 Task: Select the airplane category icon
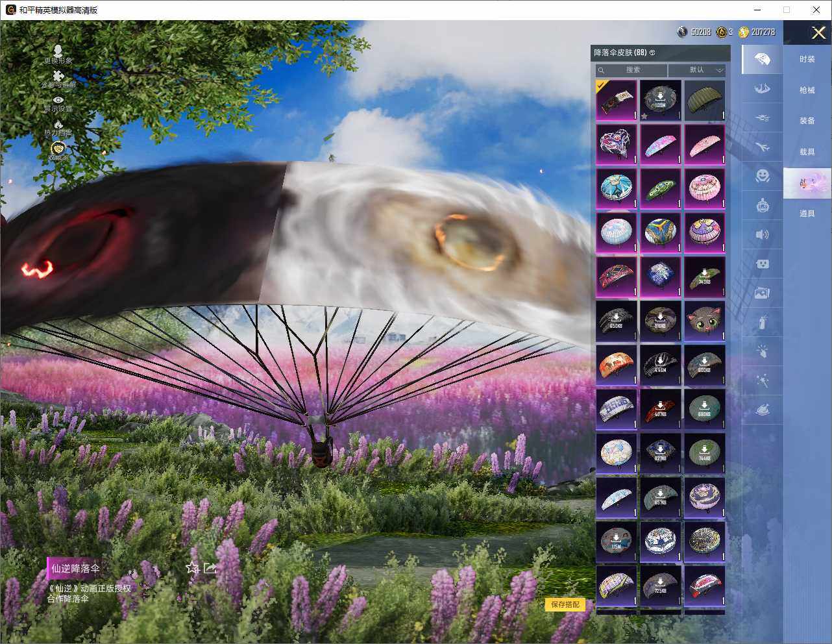[x=763, y=147]
